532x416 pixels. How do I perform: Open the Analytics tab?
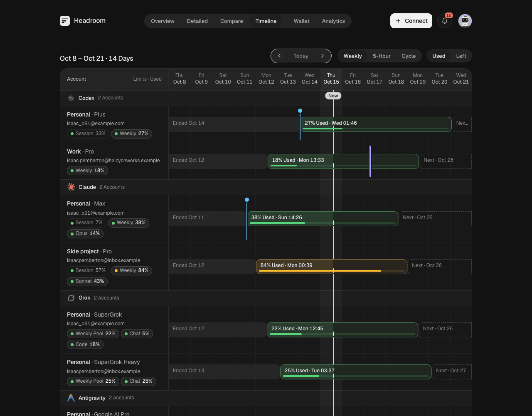pos(333,21)
